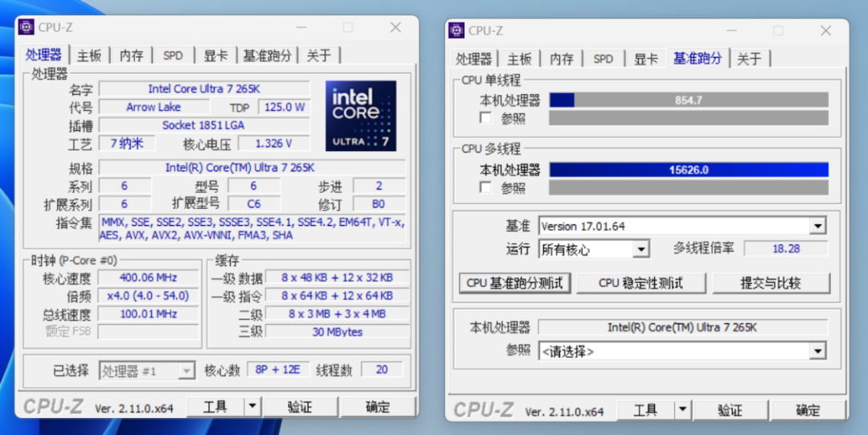Click the 核心电压 1.326 V value
The image size is (868, 435).
[273, 143]
